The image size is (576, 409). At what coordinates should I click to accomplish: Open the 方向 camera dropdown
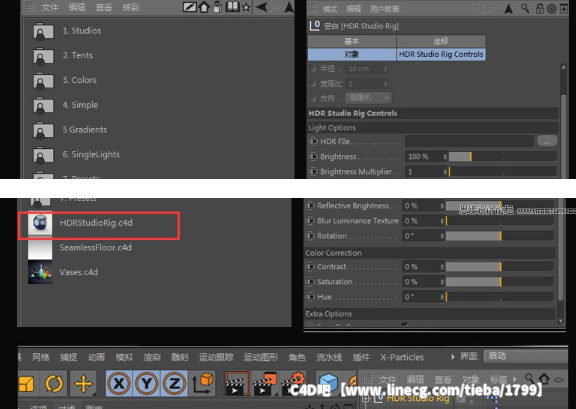pos(368,98)
